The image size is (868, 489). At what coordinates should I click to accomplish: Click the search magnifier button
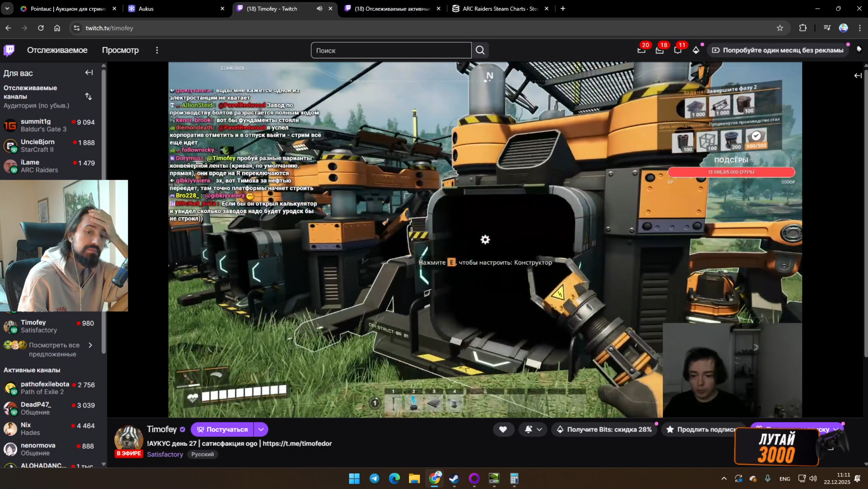point(480,50)
